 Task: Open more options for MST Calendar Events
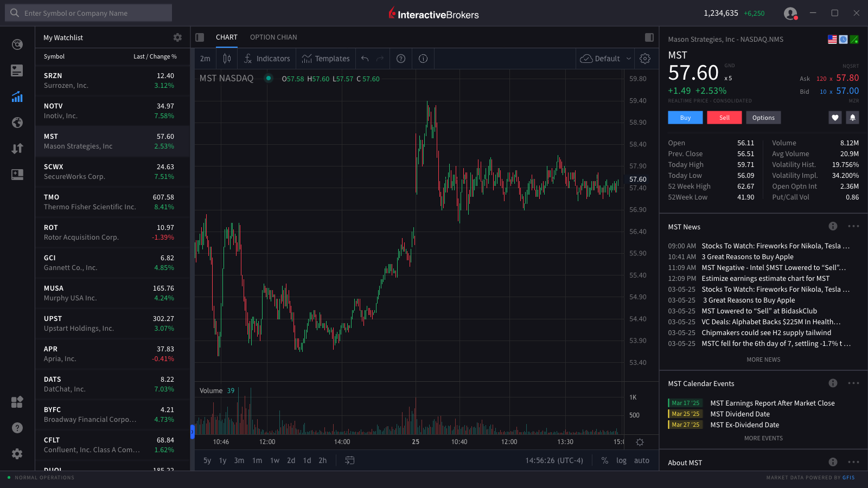(x=853, y=383)
